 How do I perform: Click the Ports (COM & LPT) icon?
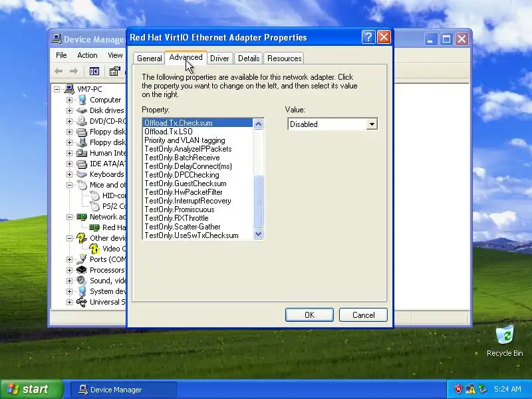pos(82,259)
